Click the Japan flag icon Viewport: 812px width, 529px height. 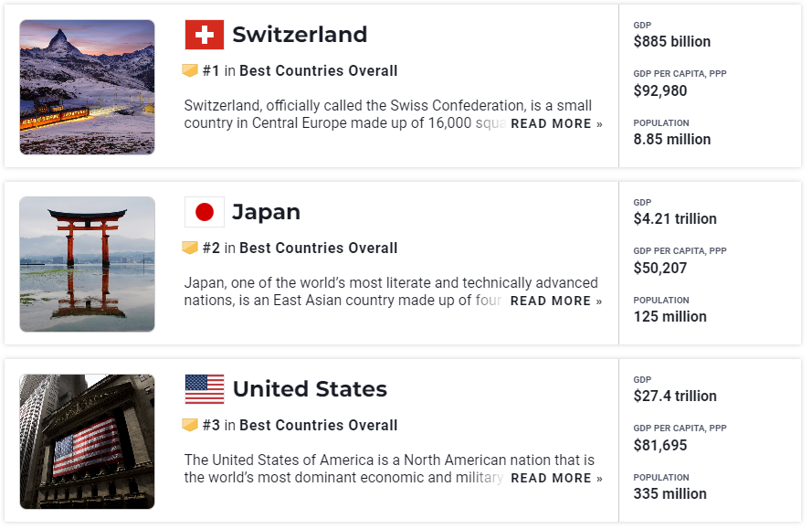(x=204, y=212)
